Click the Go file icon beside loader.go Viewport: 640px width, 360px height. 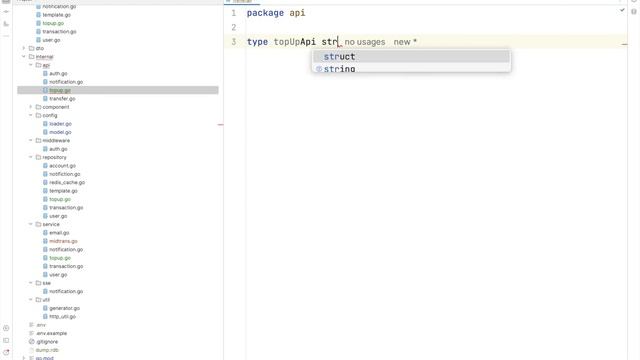[45, 124]
